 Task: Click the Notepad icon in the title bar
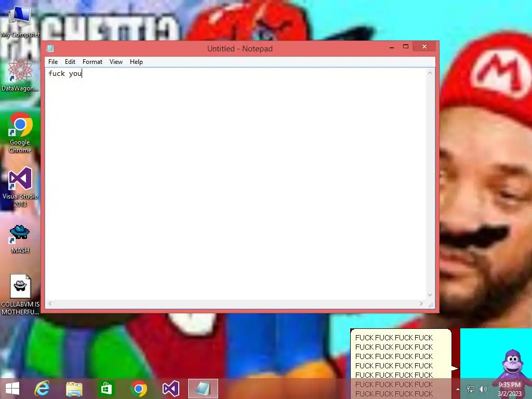tap(50, 48)
